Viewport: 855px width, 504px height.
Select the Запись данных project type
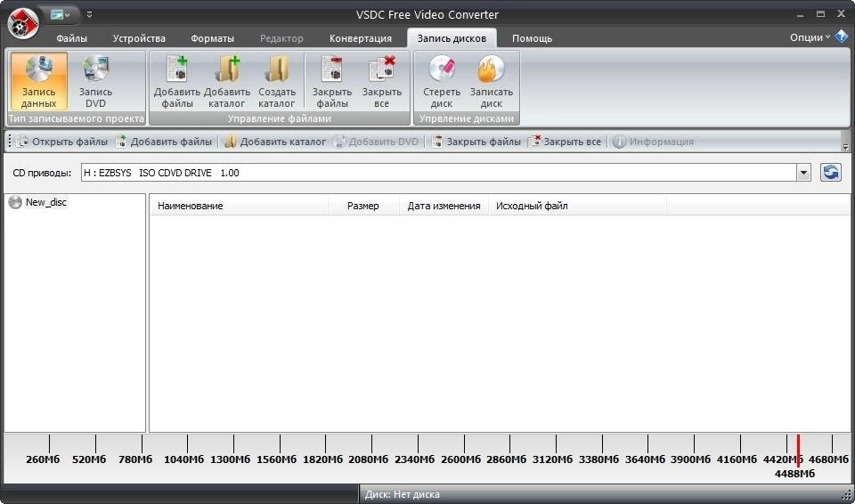(x=38, y=81)
